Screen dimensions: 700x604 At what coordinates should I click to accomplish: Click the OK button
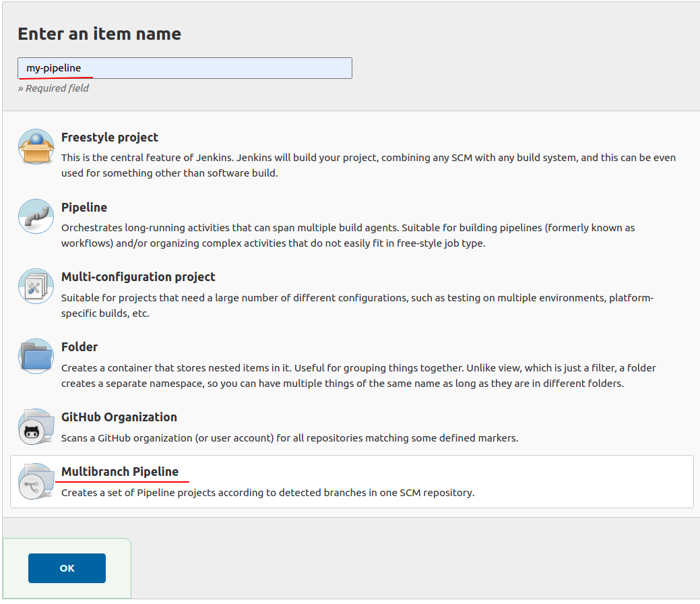point(67,568)
